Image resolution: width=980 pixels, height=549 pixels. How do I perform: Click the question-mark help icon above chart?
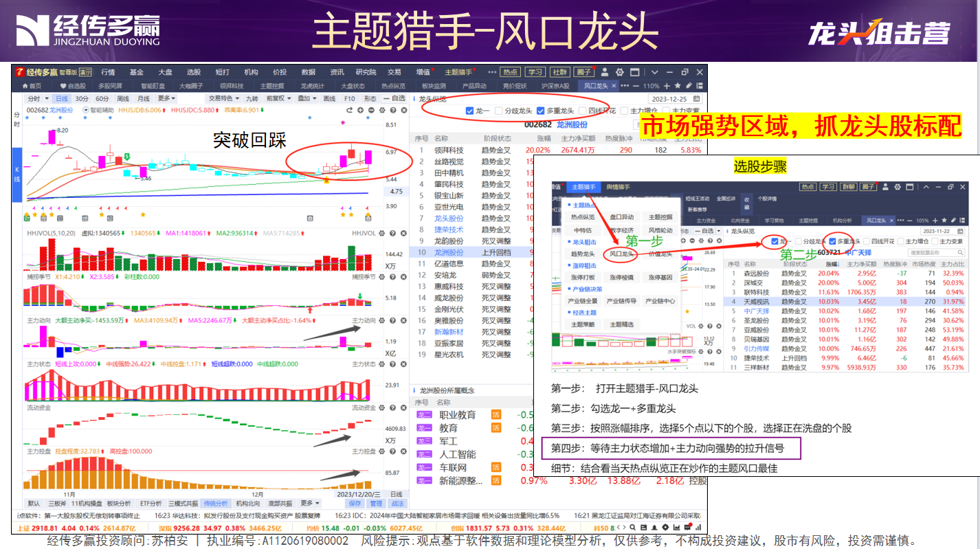pyautogui.click(x=393, y=110)
